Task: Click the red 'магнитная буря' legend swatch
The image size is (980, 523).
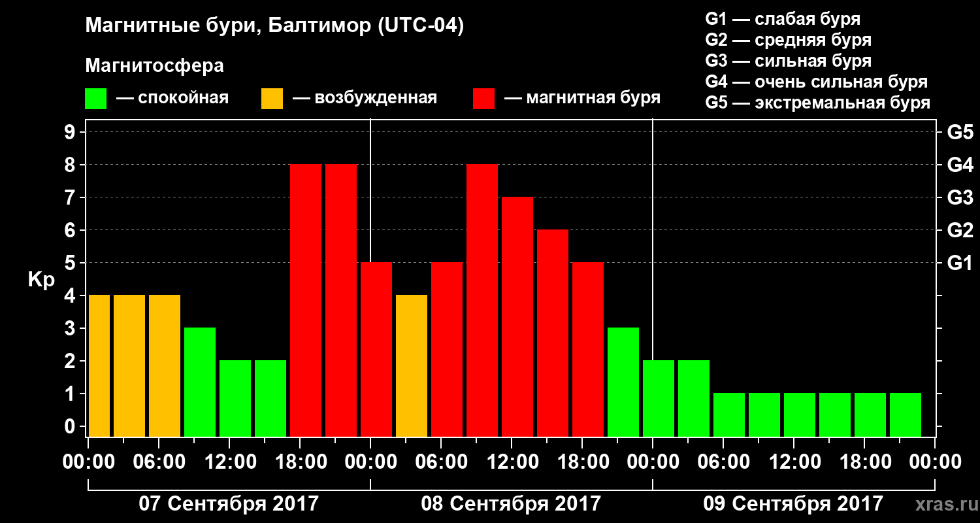Action: pos(483,99)
